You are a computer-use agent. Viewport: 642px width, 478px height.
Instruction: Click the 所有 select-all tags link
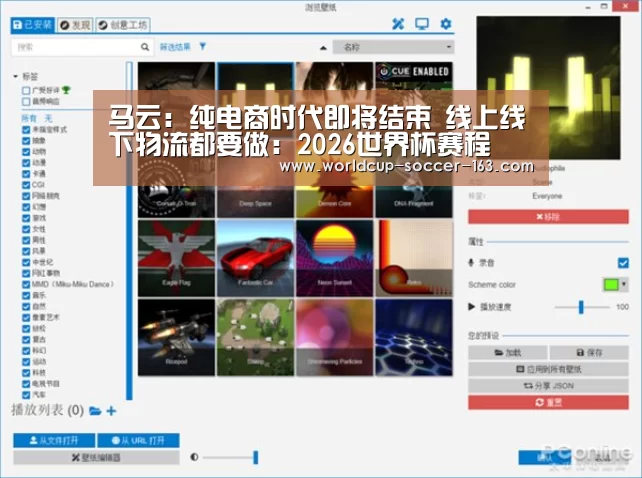(x=29, y=118)
